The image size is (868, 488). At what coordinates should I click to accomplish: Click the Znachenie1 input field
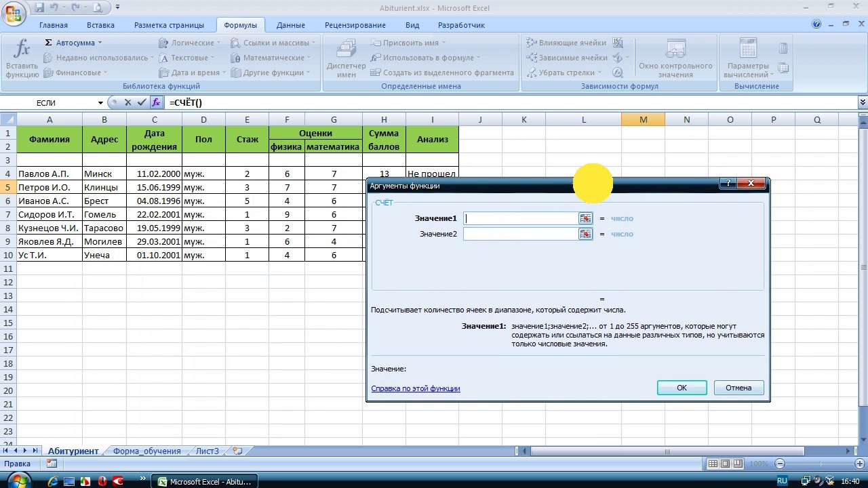click(521, 218)
